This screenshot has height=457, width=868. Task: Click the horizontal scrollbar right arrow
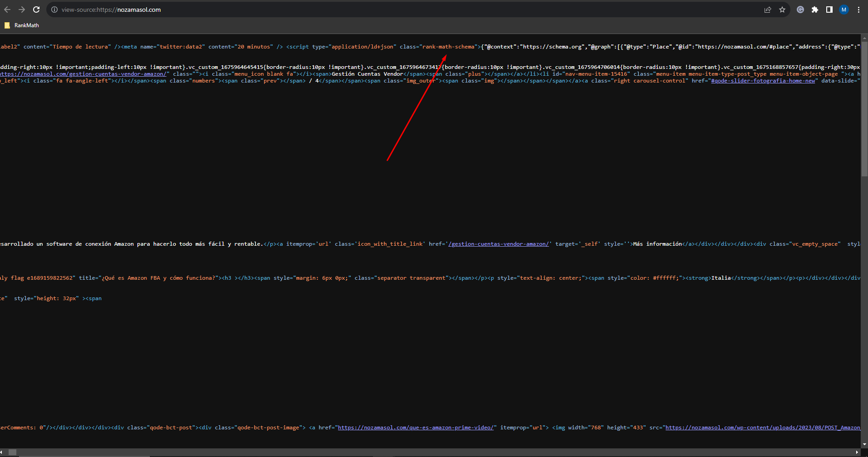pos(857,452)
